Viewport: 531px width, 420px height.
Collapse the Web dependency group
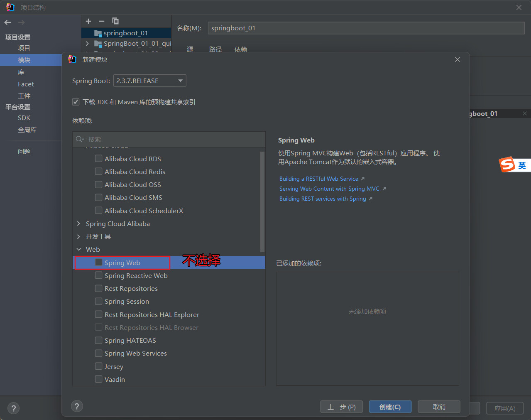coord(78,249)
